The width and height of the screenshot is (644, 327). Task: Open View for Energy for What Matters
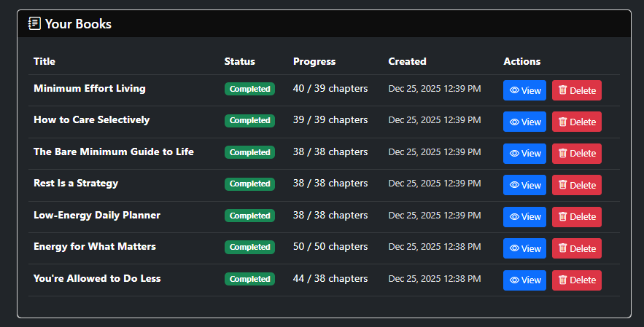click(524, 248)
